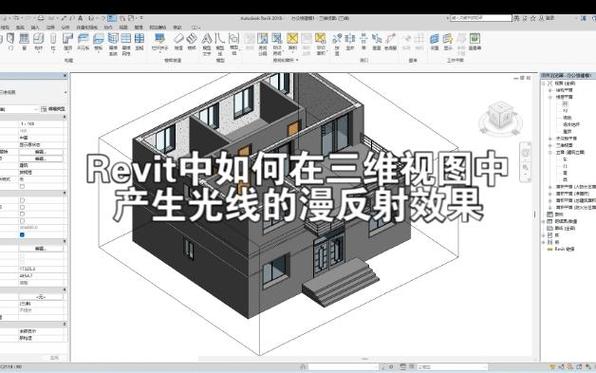Select the Room Separator tool
The width and height of the screenshot is (596, 373).
(x=263, y=43)
